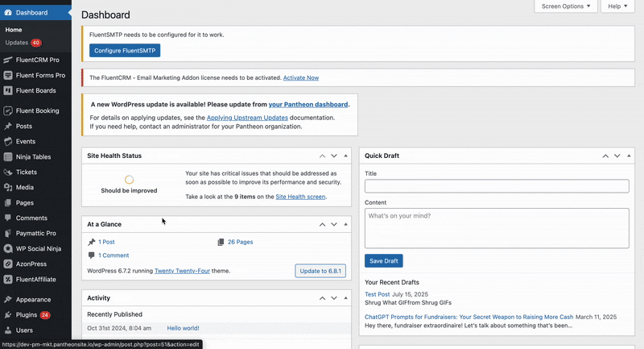Open the Site Health screen link
Viewport: 644px width, 349px height.
(x=300, y=197)
